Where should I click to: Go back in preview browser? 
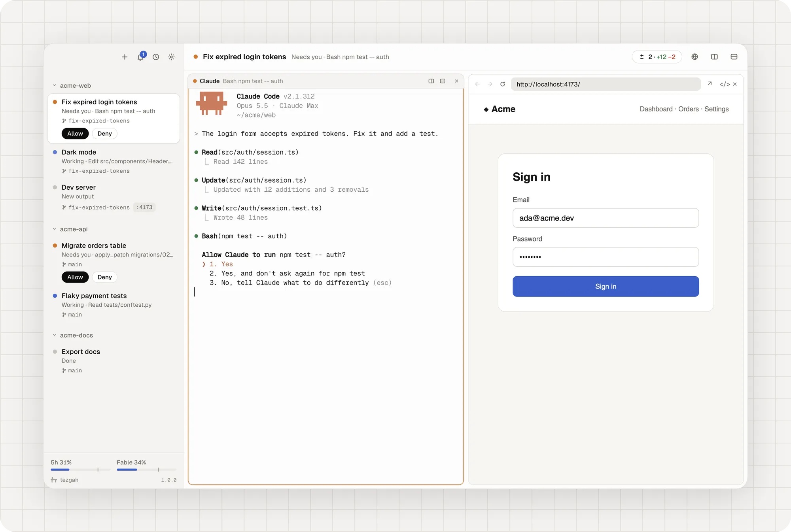click(x=477, y=84)
